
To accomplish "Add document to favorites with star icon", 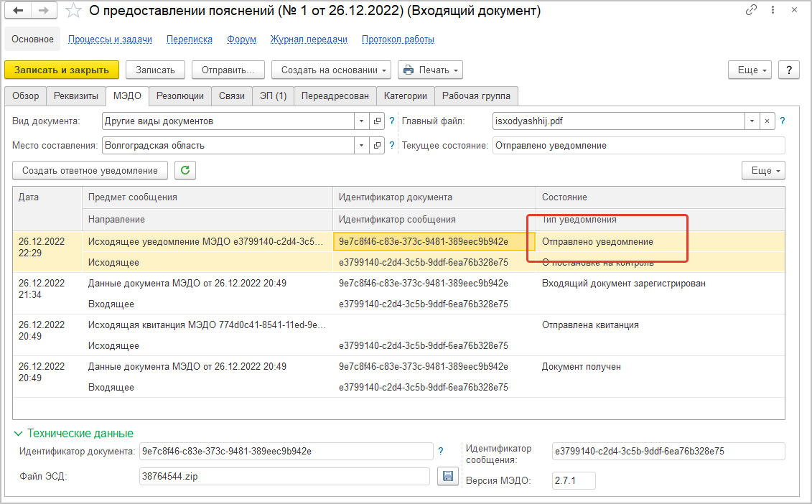I will click(x=73, y=11).
